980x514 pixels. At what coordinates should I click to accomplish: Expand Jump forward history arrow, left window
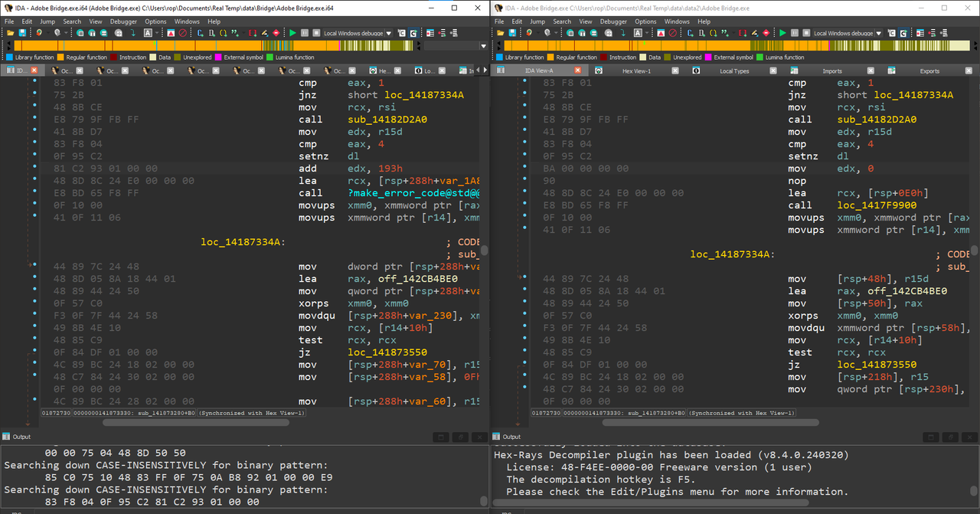click(66, 33)
